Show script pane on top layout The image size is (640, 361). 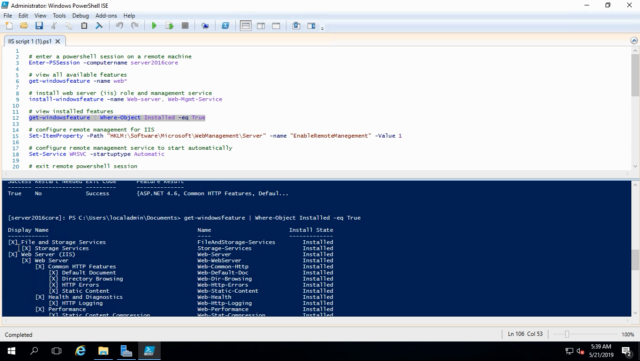pos(245,26)
